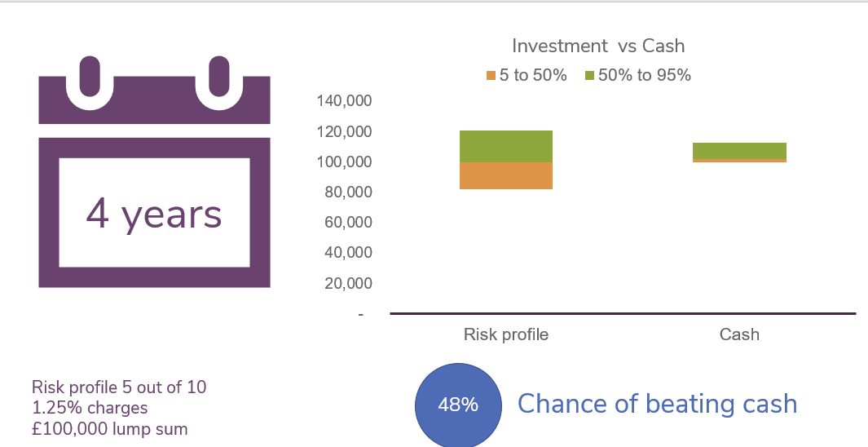This screenshot has height=447, width=868.
Task: Click the orange 5 to 50% legend swatch
Action: (491, 75)
